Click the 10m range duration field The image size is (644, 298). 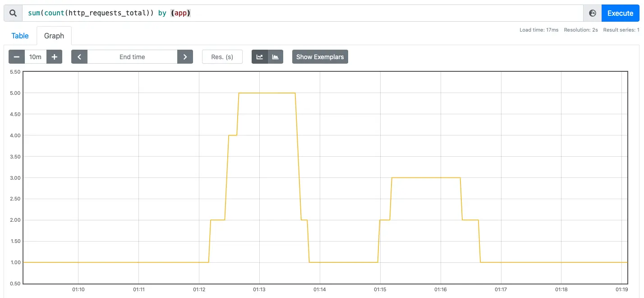[x=36, y=57]
